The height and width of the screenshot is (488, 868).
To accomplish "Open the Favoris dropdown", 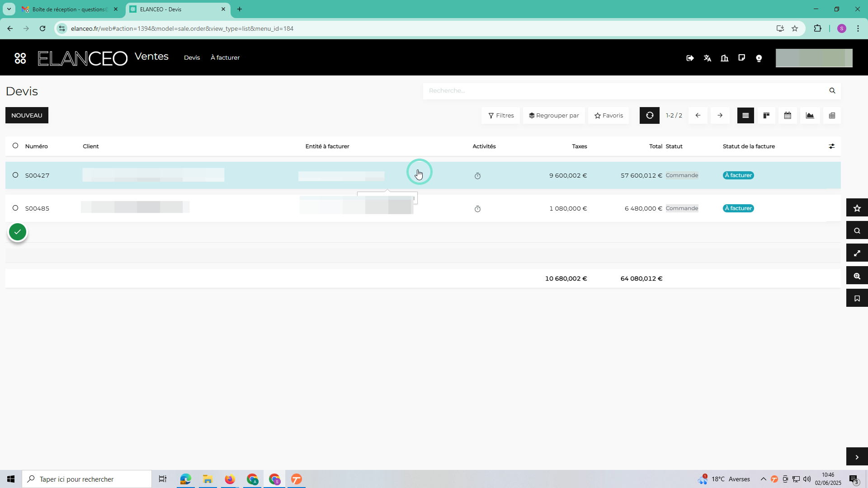I will click(x=609, y=116).
